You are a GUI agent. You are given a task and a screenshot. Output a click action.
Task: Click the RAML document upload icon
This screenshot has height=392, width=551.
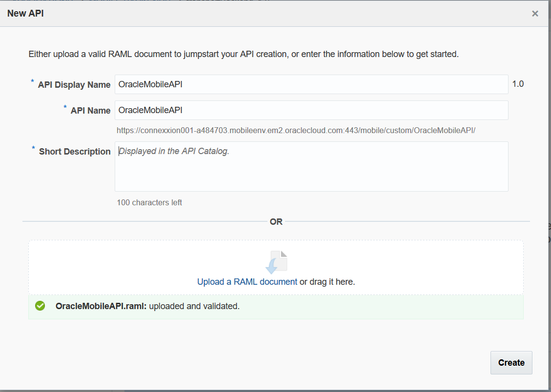[277, 262]
